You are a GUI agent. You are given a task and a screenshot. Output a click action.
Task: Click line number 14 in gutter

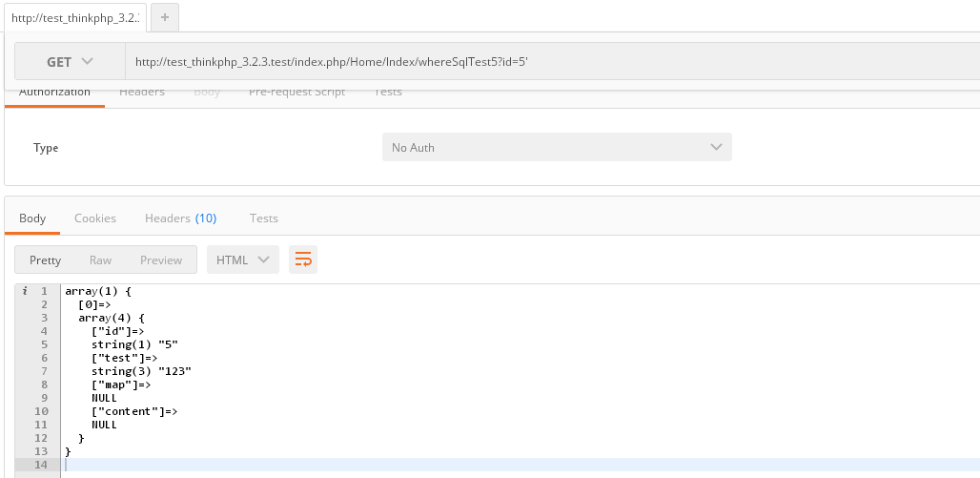[x=41, y=465]
